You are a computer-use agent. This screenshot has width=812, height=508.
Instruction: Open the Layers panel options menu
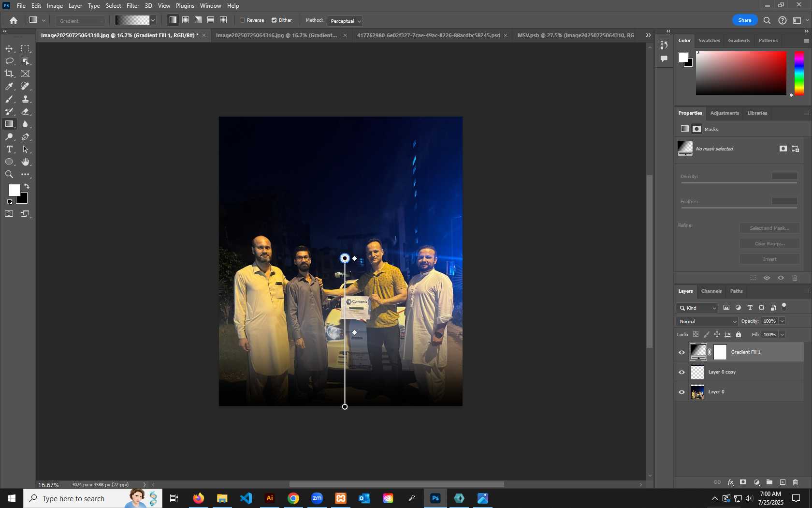806,291
